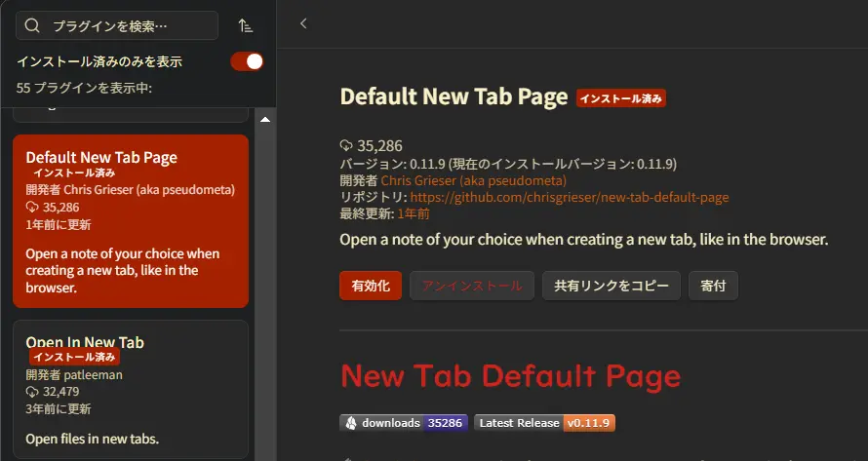Click the Latest Release v0.11.9 badge
This screenshot has height=461, width=868.
545,423
